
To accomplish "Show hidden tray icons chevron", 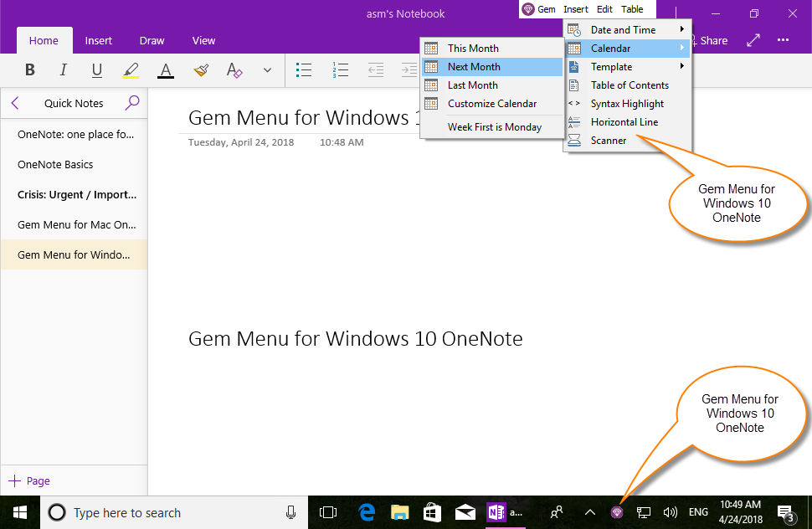I will click(590, 512).
